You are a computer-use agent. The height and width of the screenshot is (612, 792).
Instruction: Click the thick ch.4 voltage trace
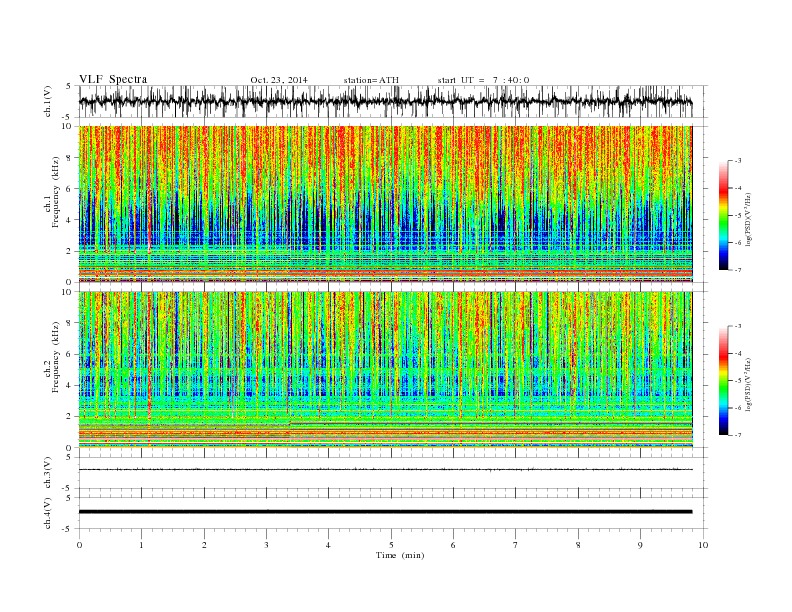[385, 512]
